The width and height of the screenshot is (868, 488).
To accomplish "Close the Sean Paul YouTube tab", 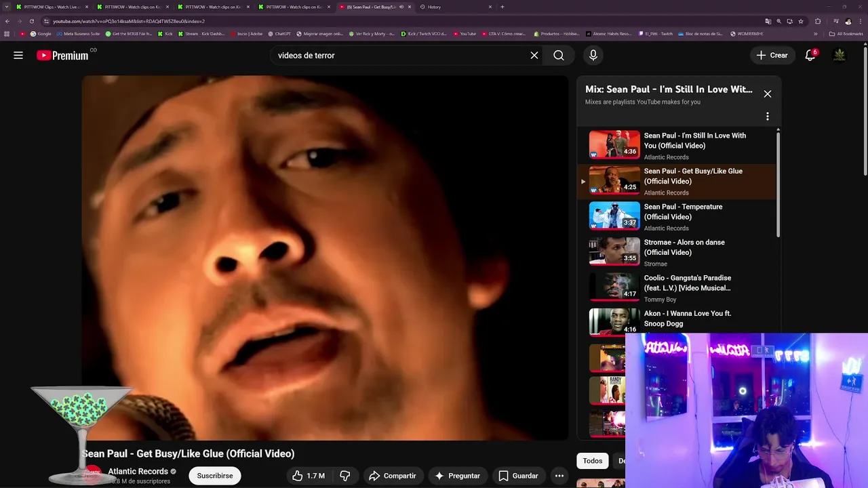I will click(x=410, y=7).
